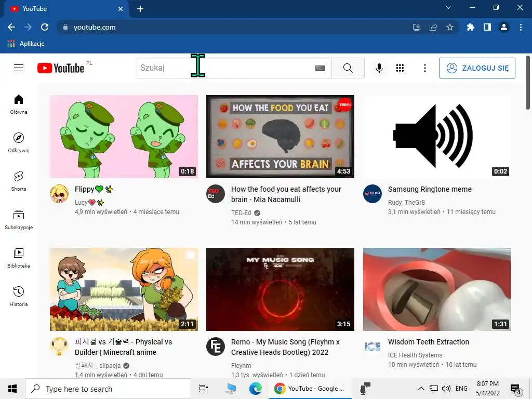
Task: Open the on-screen keyboard in search box
Action: [x=320, y=68]
